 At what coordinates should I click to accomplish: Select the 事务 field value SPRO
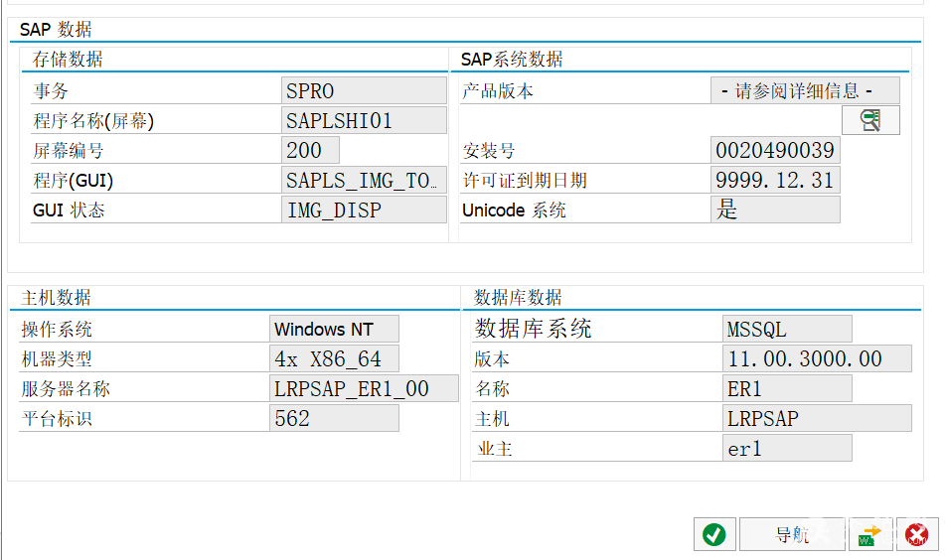click(x=364, y=91)
